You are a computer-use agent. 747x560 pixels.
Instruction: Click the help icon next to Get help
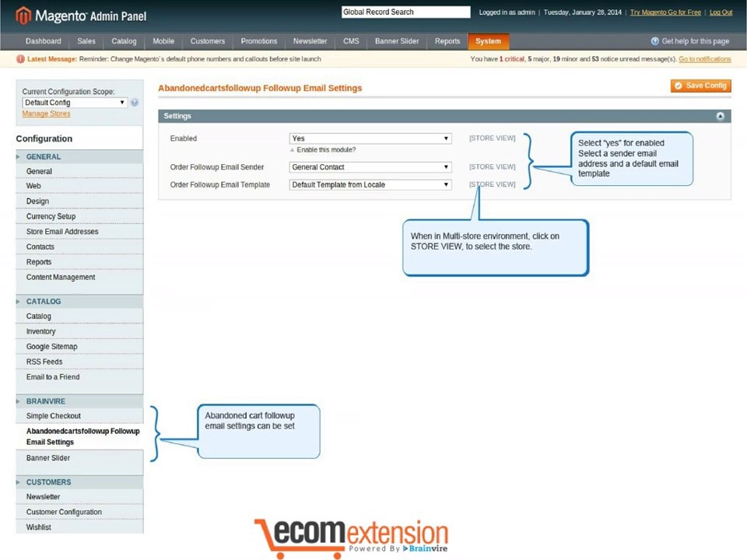(x=655, y=41)
